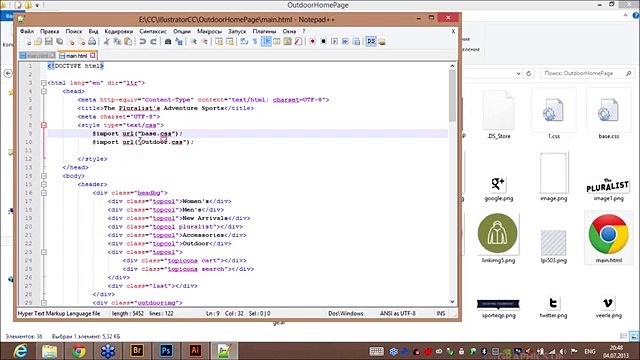Zoom out using the toolbar magnifier
640x360 pixels.
[x=204, y=42]
